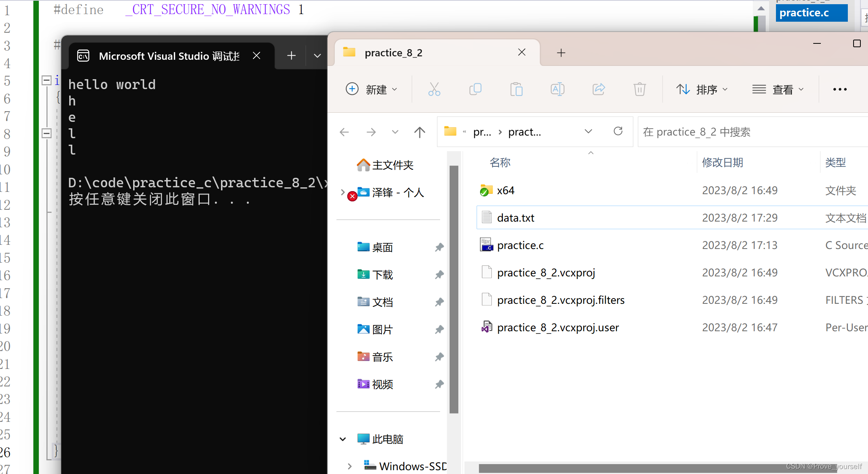Select the Microsoft Visual Studio console tab

[x=169, y=56]
